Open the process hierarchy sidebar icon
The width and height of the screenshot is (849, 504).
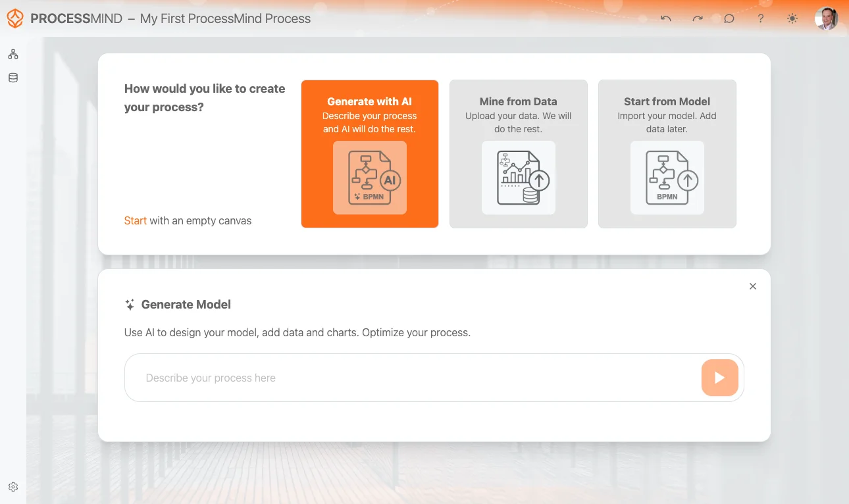(x=13, y=54)
